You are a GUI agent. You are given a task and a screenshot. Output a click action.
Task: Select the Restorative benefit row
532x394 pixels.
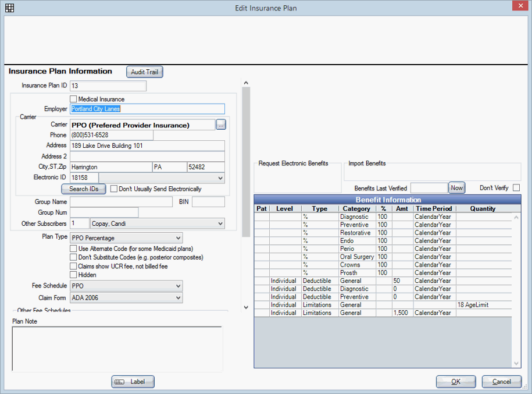coord(383,233)
